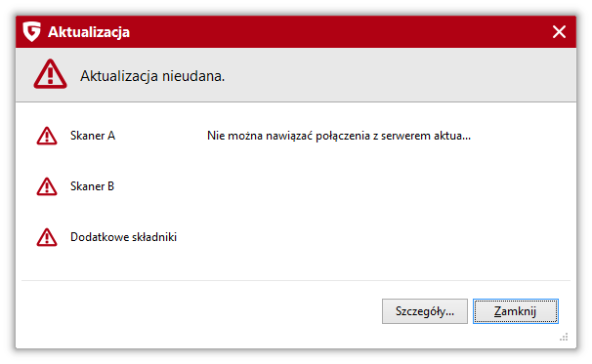Click the blank area left of Szczegóły button
This screenshot has height=364, width=592.
tap(200, 311)
